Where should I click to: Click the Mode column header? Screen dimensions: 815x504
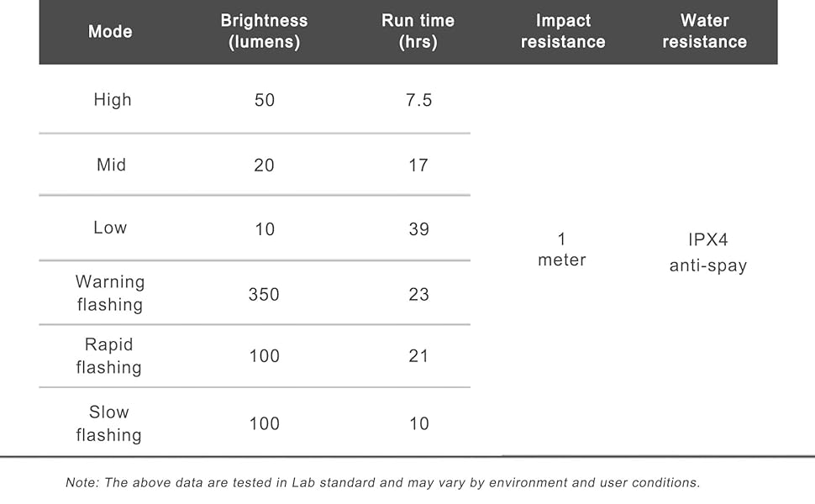(110, 32)
